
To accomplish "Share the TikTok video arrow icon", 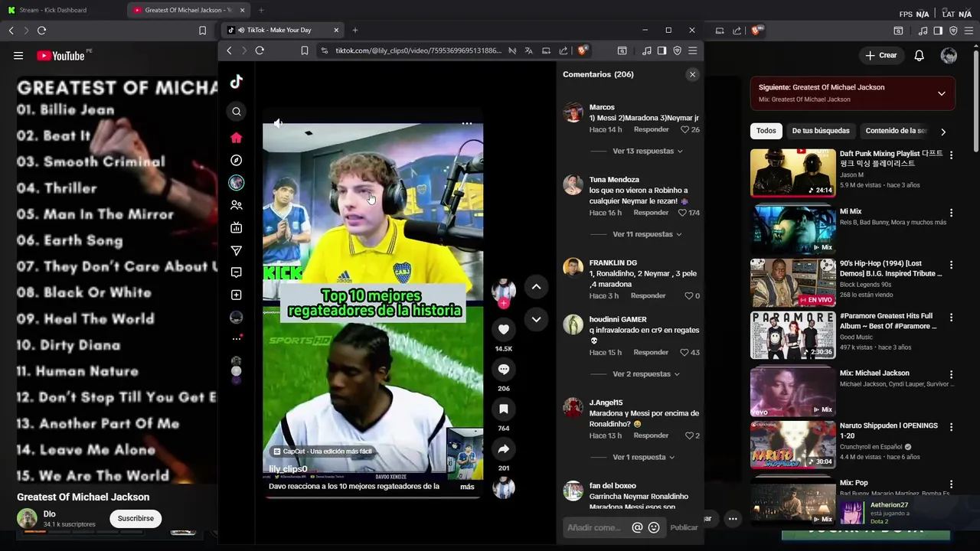I will click(504, 449).
